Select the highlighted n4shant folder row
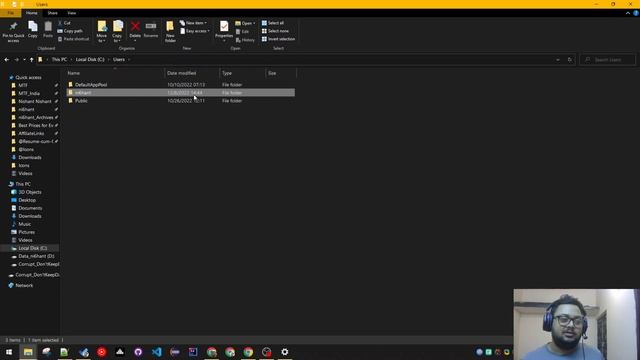The image size is (640, 360). (x=180, y=93)
